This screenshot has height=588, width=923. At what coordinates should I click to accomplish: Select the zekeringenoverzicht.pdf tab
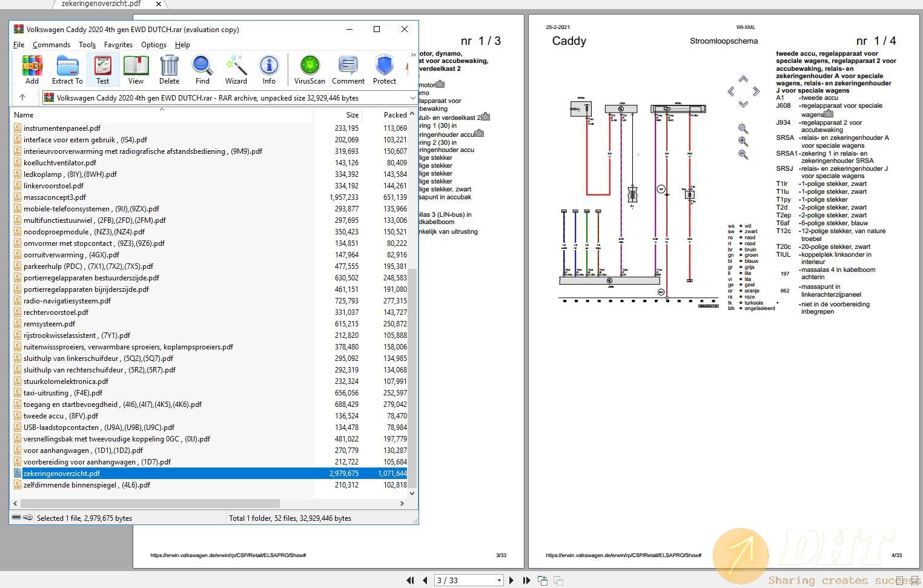pyautogui.click(x=101, y=4)
